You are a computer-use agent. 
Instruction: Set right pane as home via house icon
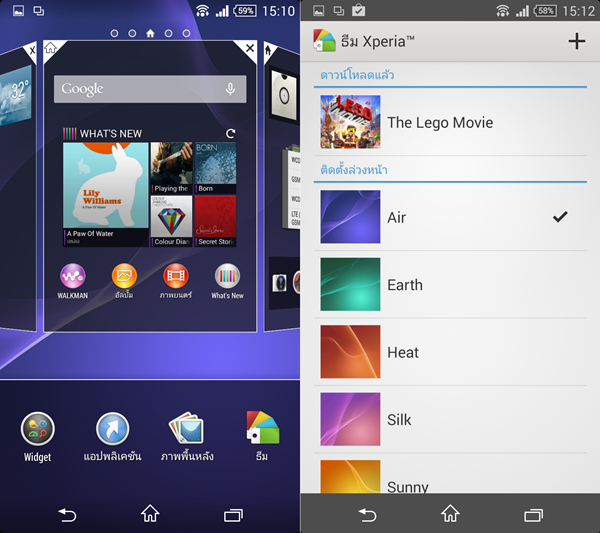click(x=268, y=50)
